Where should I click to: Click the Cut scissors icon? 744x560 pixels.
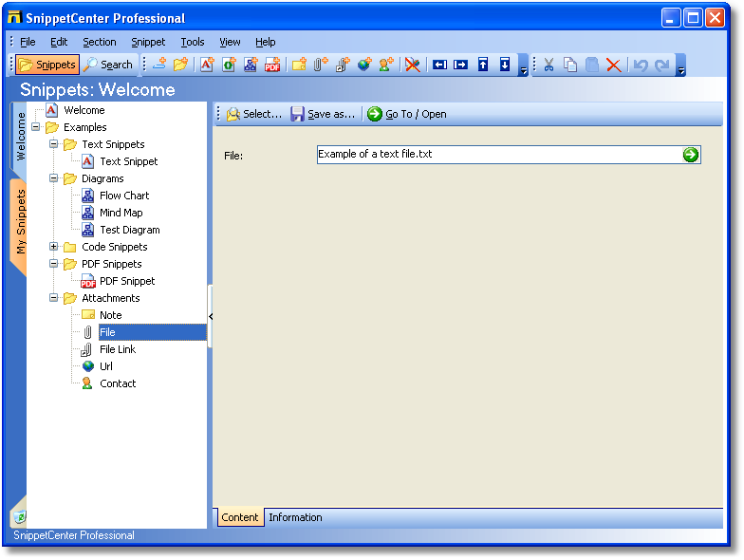coord(549,65)
